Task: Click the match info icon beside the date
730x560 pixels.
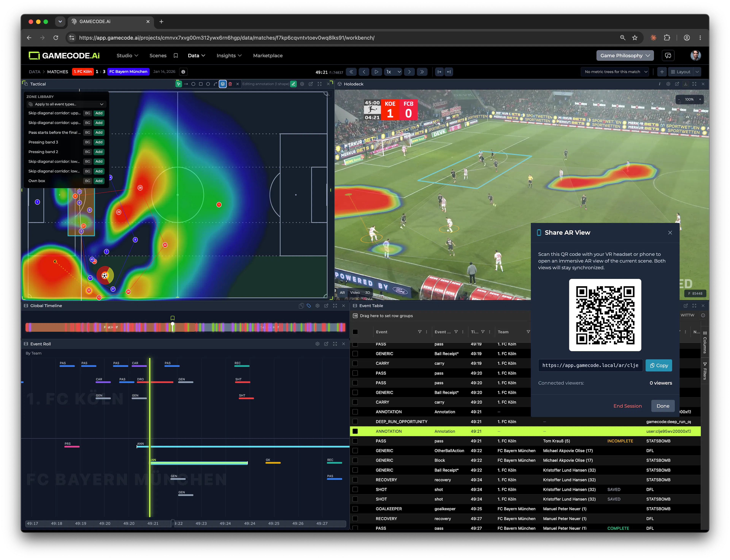Action: click(183, 72)
